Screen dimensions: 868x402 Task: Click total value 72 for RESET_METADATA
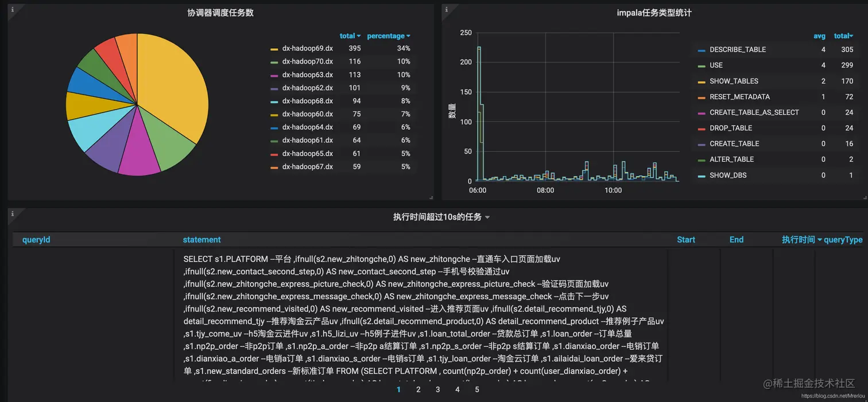point(849,97)
